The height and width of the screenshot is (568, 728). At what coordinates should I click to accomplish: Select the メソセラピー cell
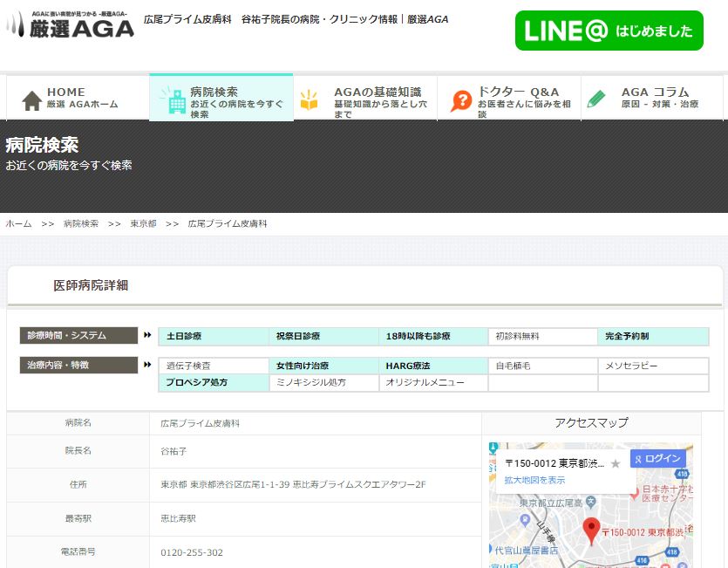point(653,366)
